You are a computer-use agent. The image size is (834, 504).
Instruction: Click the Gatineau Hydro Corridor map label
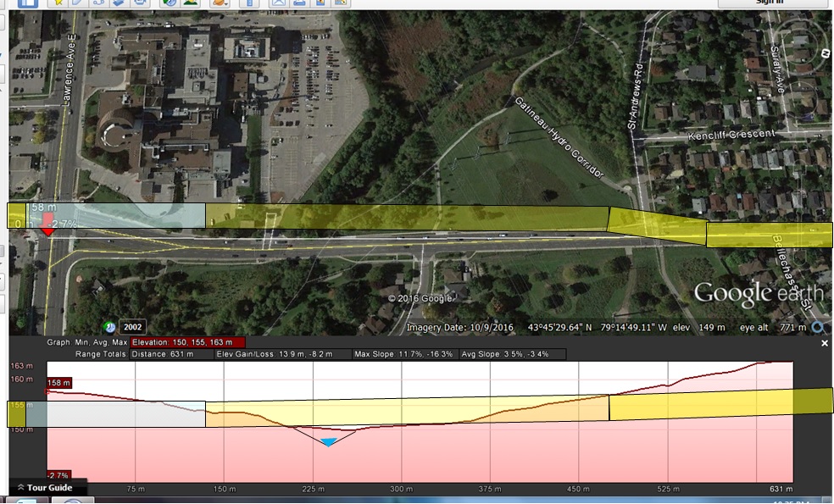point(559,138)
